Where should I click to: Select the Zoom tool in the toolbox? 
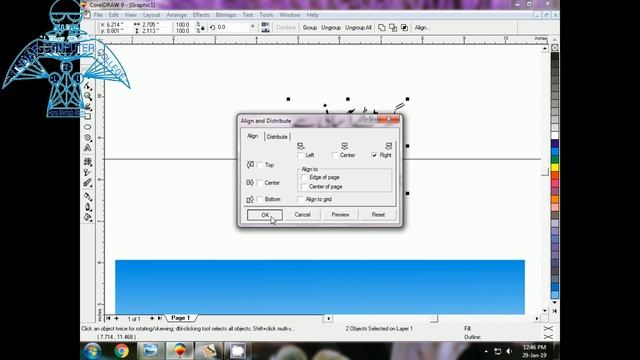tap(88, 96)
